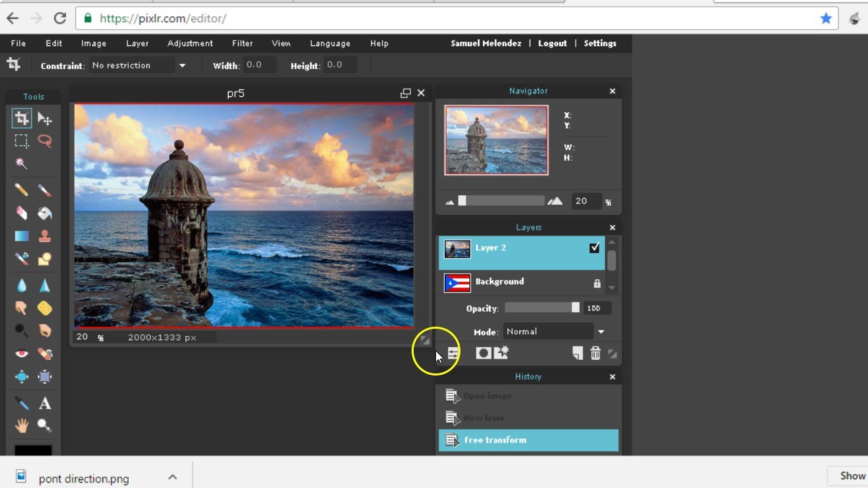
Task: Choose the Clone stamp tool
Action: [45, 235]
